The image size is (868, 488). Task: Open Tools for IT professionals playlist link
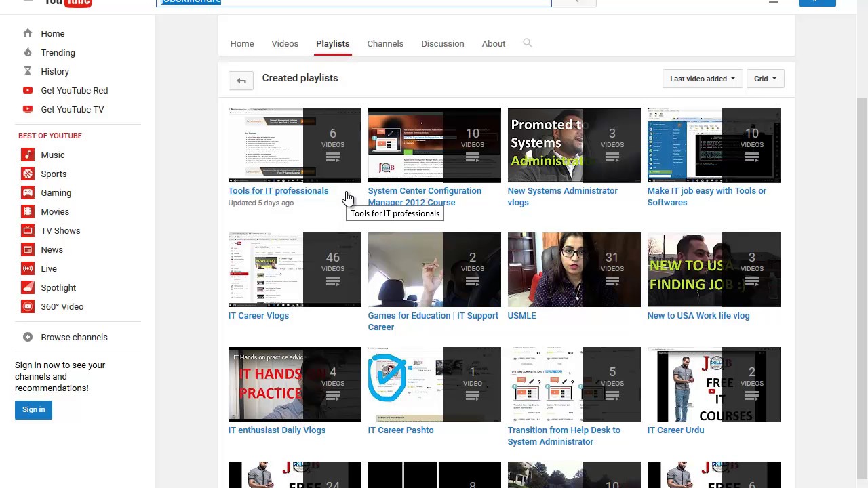click(x=278, y=190)
